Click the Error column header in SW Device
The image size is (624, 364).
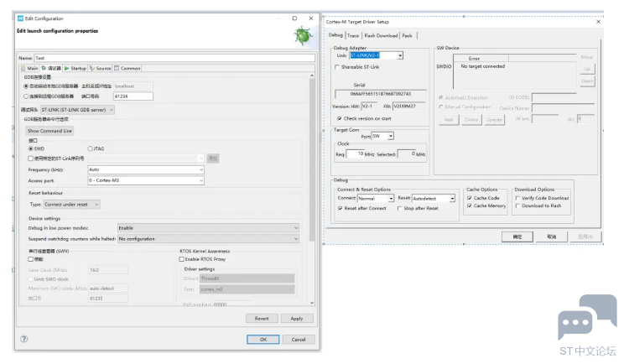pos(481,58)
